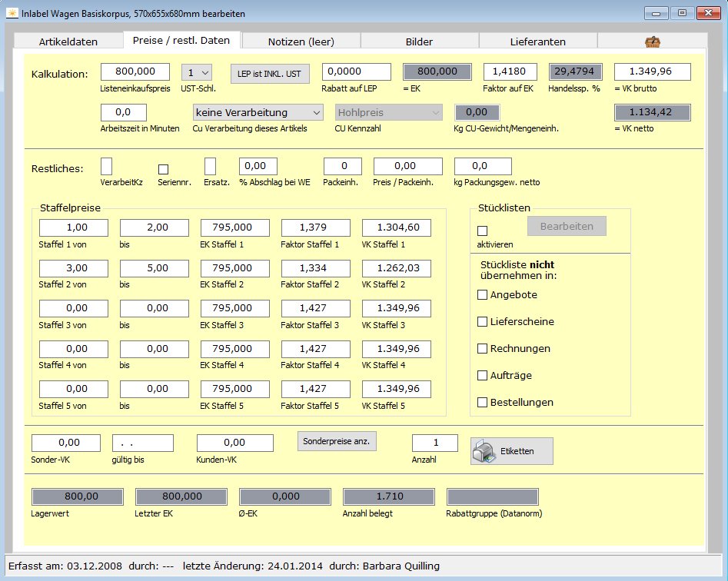Check the Angebote checkbox
728x581 pixels.
[x=483, y=294]
